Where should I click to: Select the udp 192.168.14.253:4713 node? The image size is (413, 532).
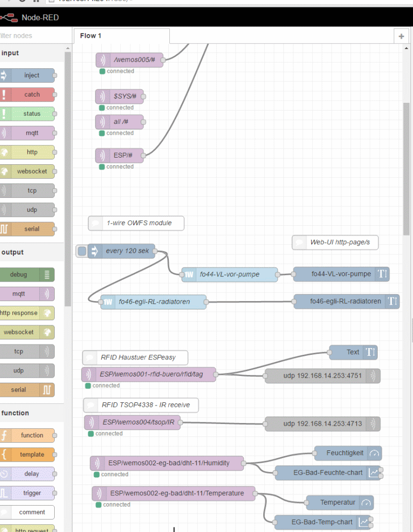click(323, 424)
